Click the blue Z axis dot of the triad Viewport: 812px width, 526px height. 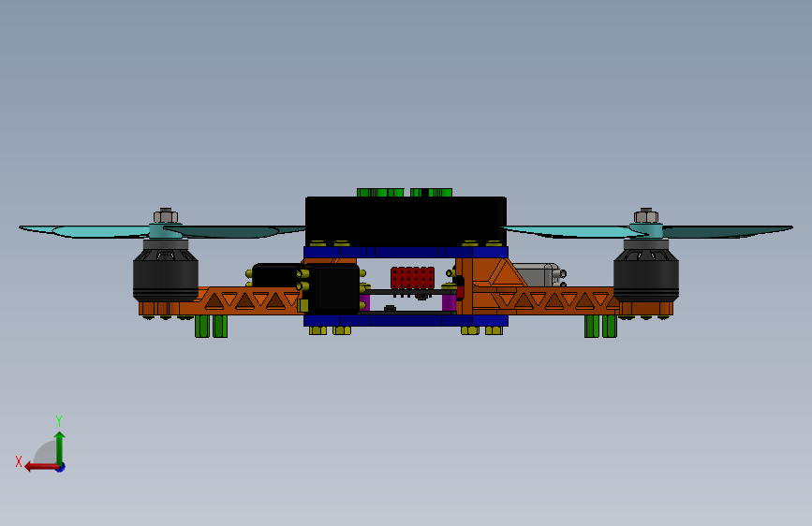click(61, 467)
